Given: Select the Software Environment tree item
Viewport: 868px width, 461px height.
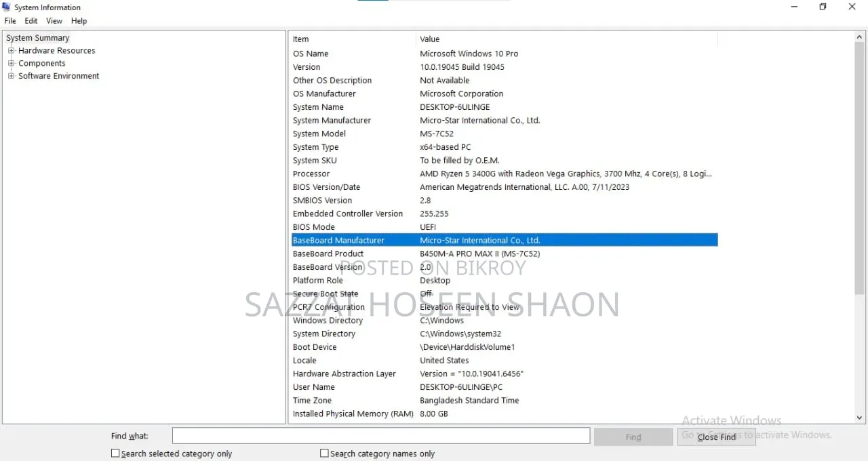Looking at the screenshot, I should point(59,76).
